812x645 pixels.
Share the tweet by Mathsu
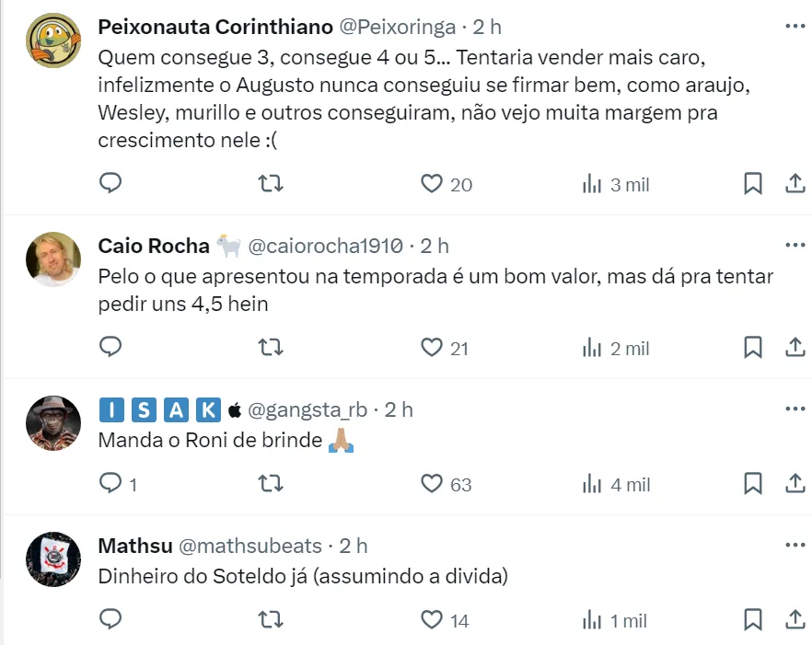(x=795, y=619)
